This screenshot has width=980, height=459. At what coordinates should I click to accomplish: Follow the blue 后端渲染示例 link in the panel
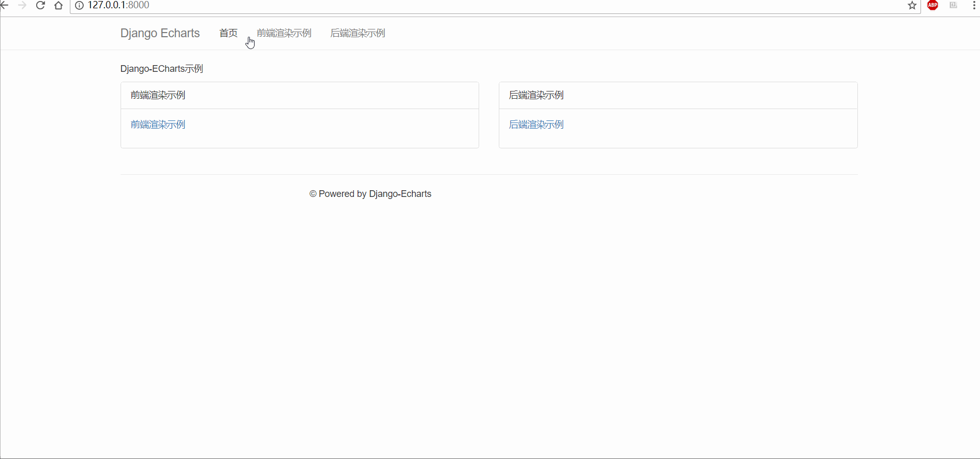pos(536,125)
